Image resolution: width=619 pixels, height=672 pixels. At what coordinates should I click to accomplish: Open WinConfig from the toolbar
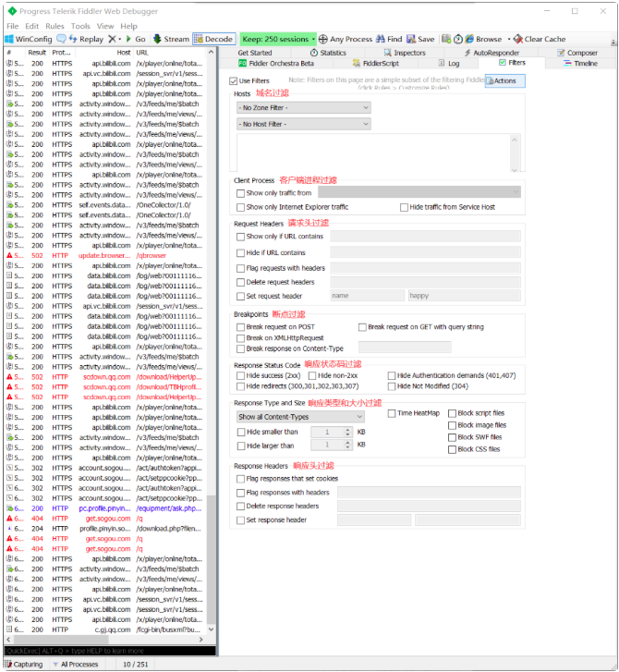pos(29,39)
